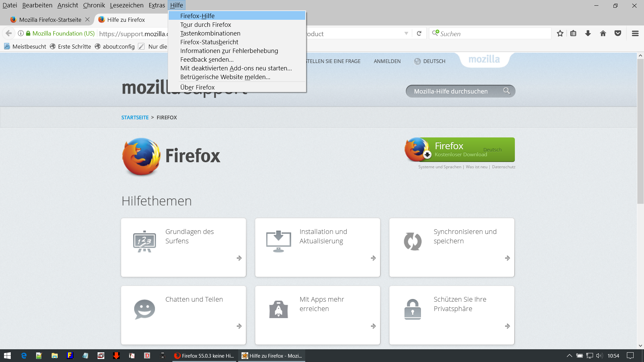Click the page vertical scrollbar thumb
The image size is (644, 362).
pos(640,131)
